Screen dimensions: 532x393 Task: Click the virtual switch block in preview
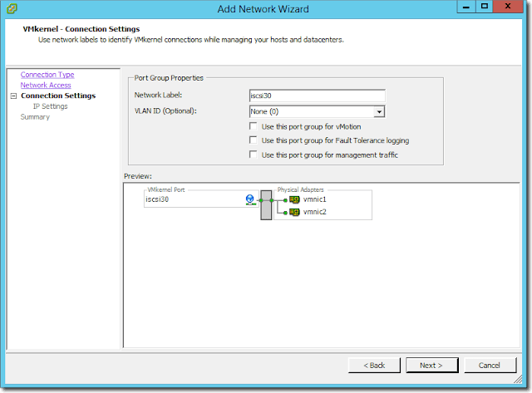click(266, 206)
